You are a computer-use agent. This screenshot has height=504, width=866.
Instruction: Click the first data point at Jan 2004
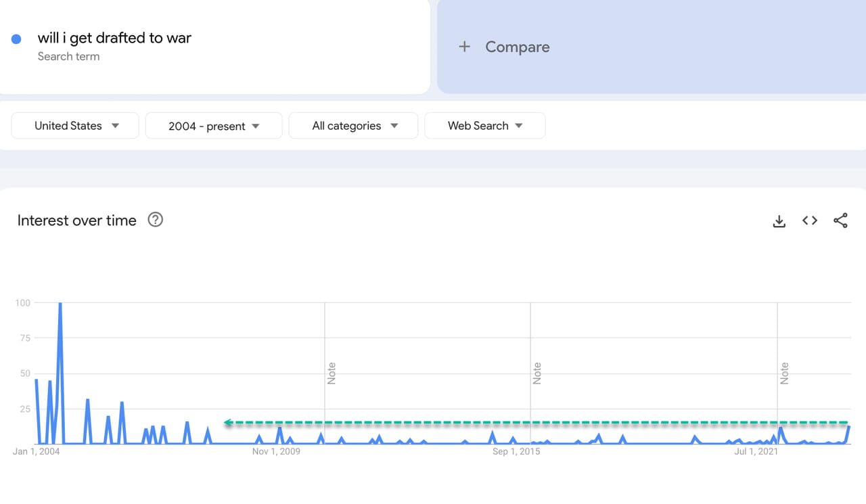click(x=37, y=380)
